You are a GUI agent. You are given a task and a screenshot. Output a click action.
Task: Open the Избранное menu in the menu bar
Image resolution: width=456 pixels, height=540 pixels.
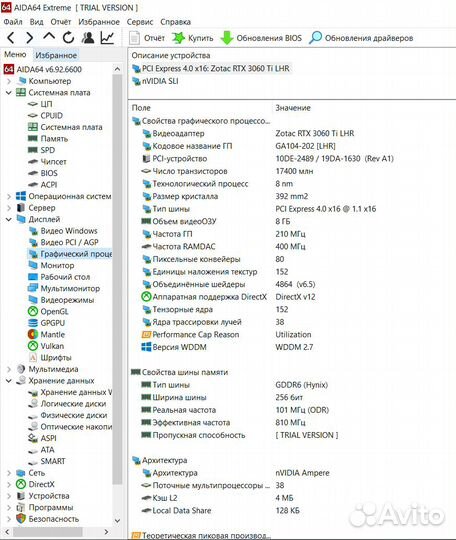coord(99,22)
